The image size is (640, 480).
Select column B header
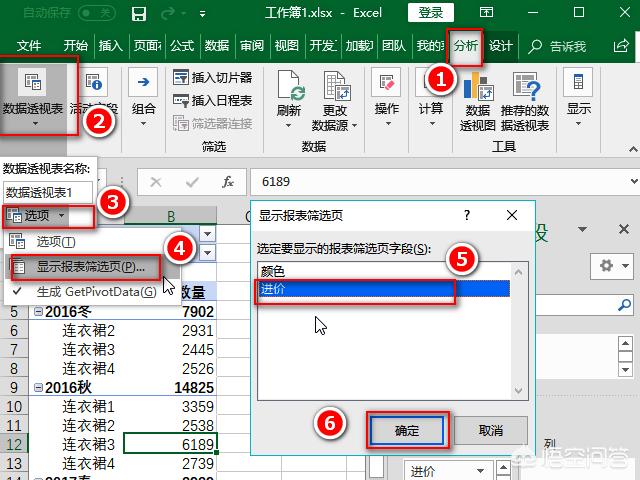click(170, 216)
